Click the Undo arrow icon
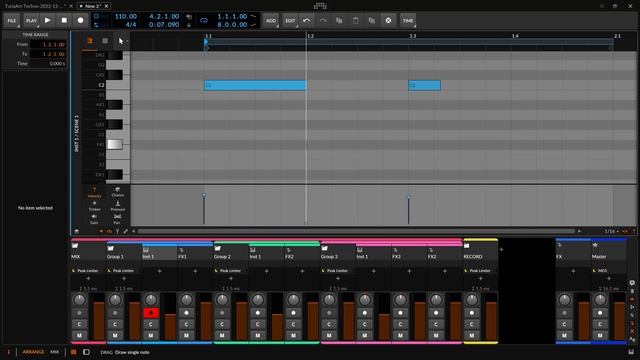 pos(307,20)
